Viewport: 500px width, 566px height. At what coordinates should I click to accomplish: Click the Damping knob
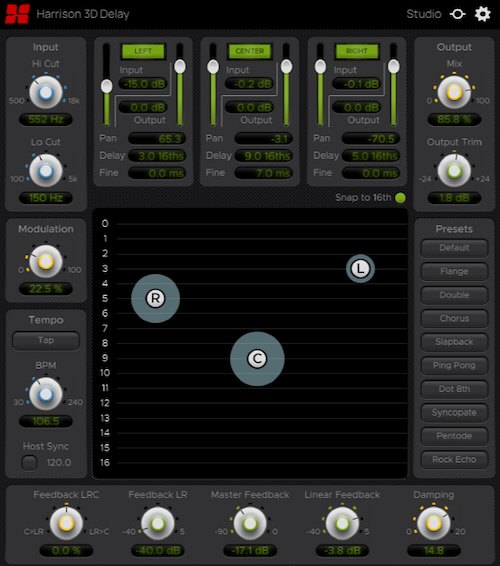pyautogui.click(x=434, y=523)
